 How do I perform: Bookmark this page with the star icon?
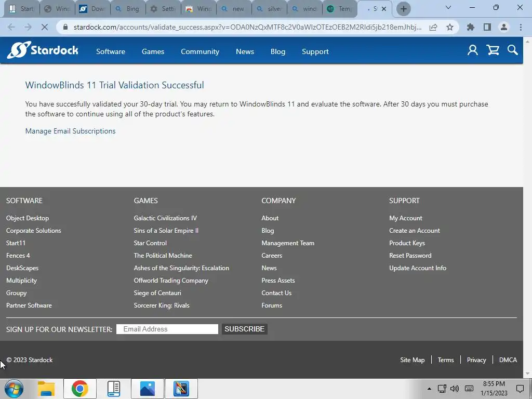pyautogui.click(x=450, y=27)
